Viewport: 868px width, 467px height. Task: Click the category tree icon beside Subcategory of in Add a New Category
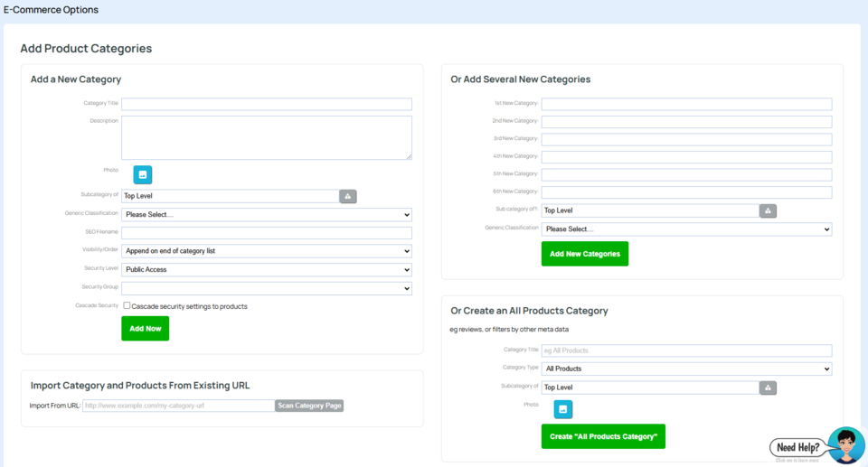pyautogui.click(x=348, y=196)
